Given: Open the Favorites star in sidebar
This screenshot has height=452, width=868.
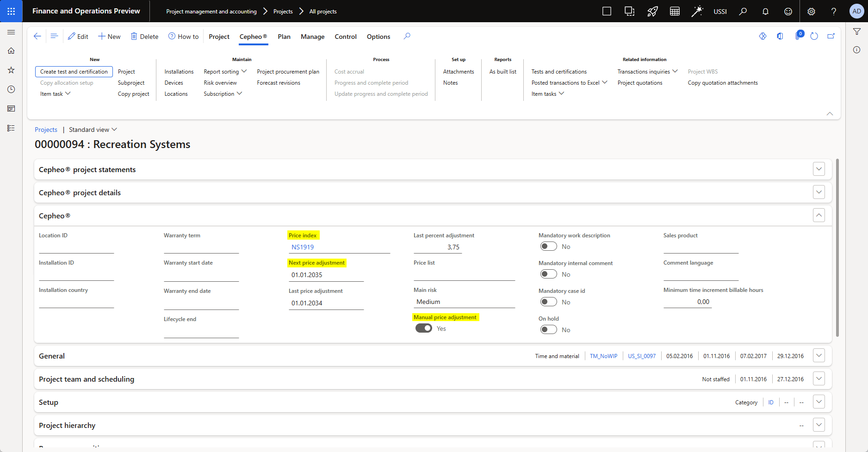Looking at the screenshot, I should click(11, 70).
